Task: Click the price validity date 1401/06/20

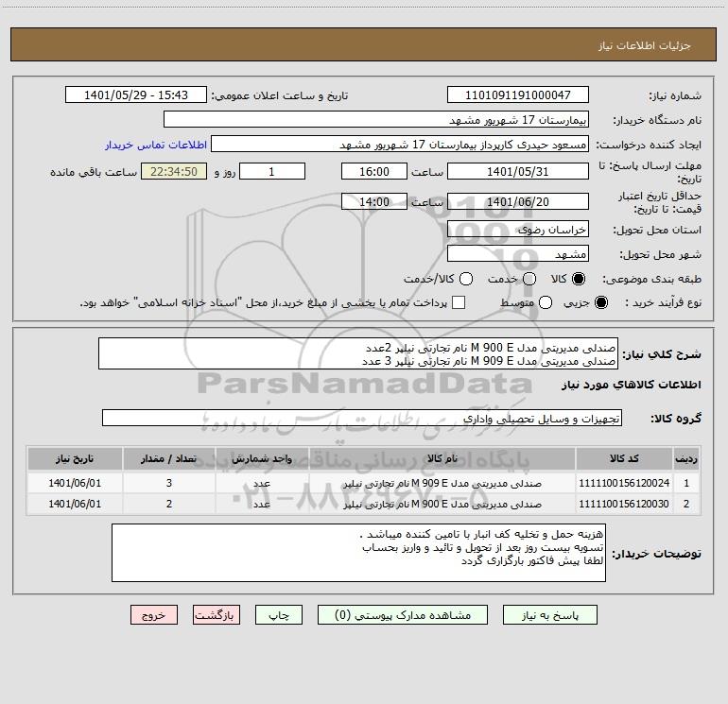Action: coord(518,201)
